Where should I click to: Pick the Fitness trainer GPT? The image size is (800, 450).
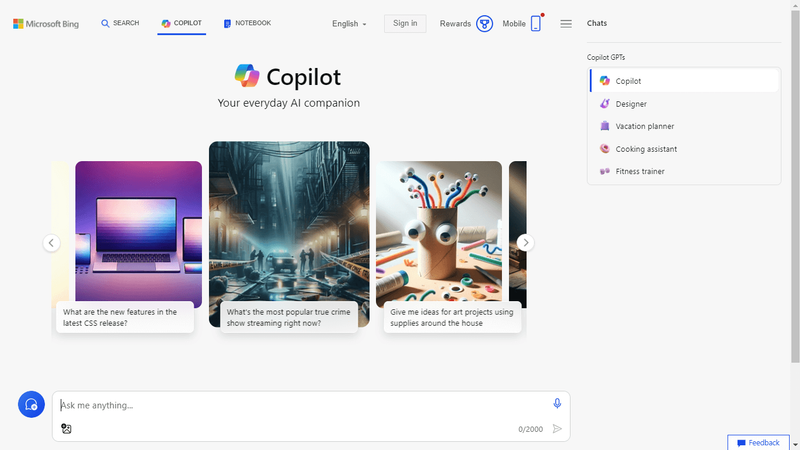(684, 171)
